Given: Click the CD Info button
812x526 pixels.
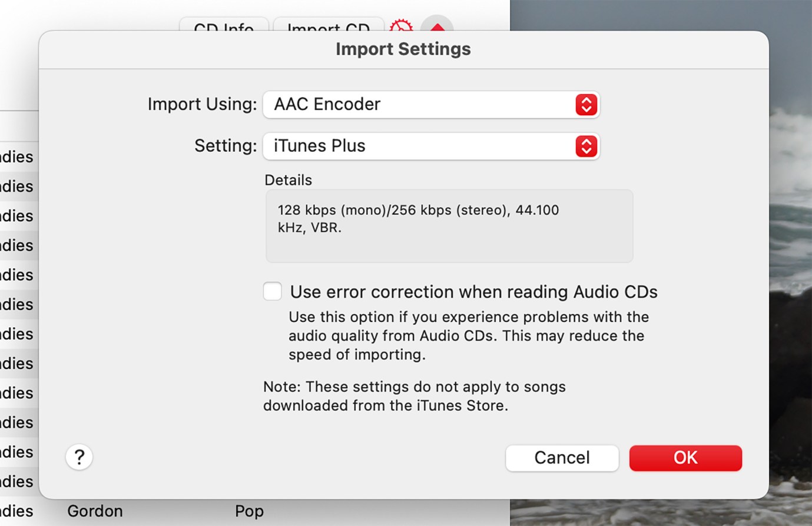Looking at the screenshot, I should [x=224, y=26].
